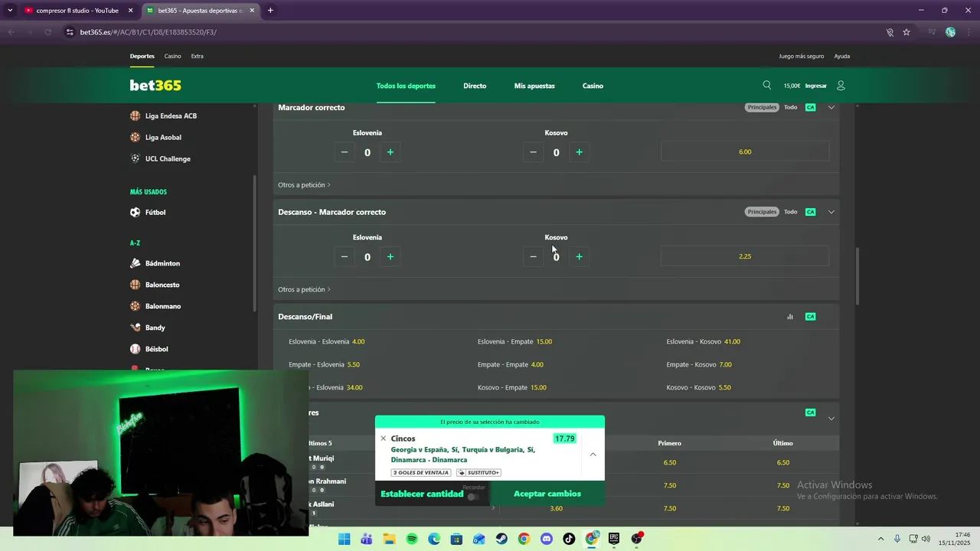Open the Extra top menu item

click(x=198, y=57)
